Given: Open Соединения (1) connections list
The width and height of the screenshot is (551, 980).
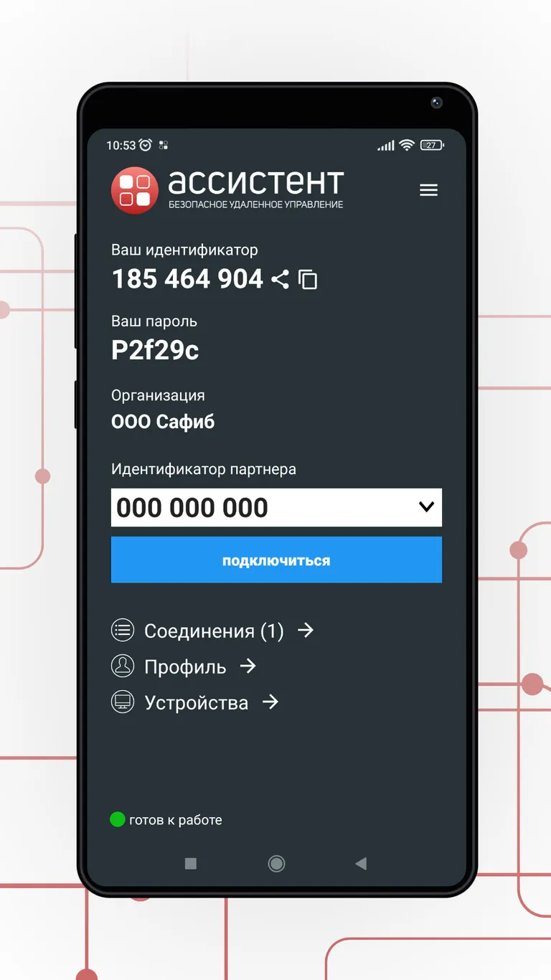Looking at the screenshot, I should (x=214, y=631).
